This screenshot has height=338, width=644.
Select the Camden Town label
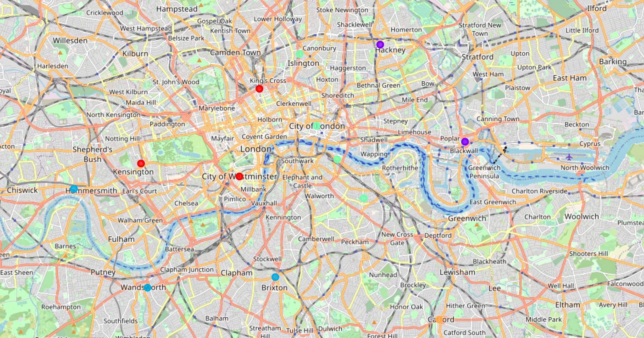pyautogui.click(x=235, y=52)
